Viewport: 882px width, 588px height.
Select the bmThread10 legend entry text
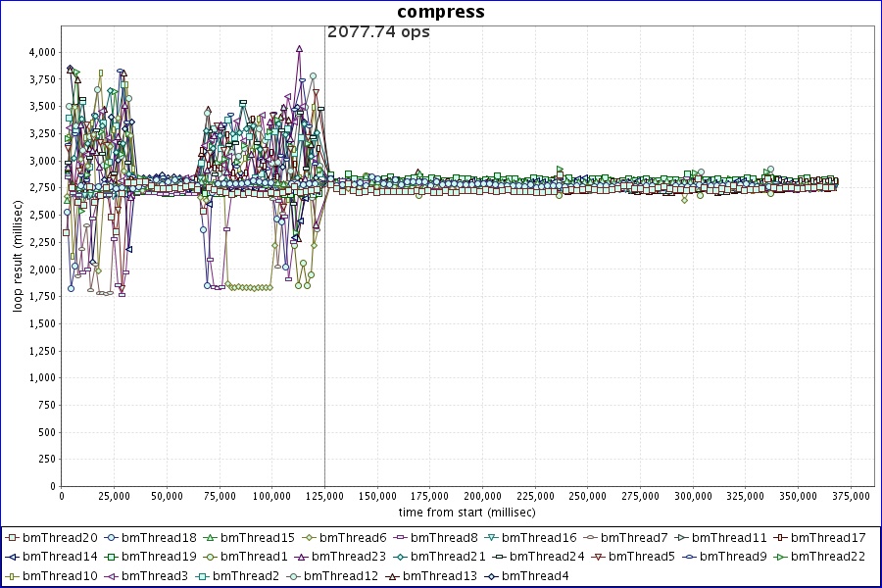click(x=60, y=576)
